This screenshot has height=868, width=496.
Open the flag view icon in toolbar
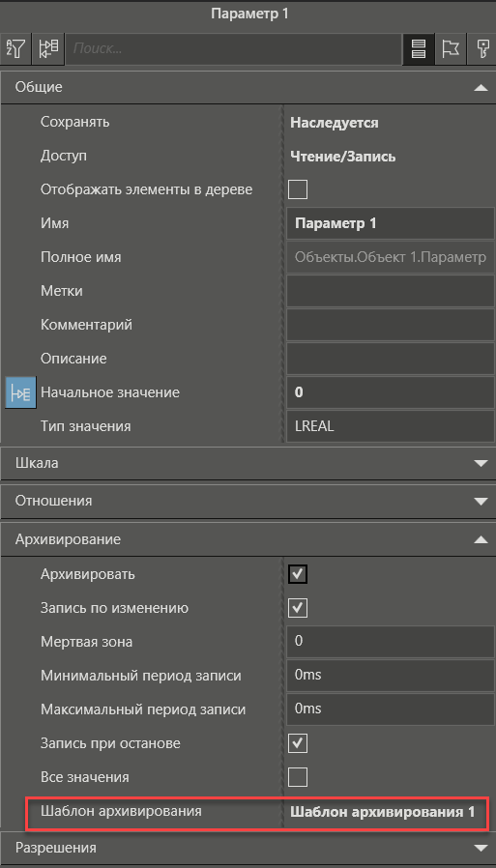(451, 50)
